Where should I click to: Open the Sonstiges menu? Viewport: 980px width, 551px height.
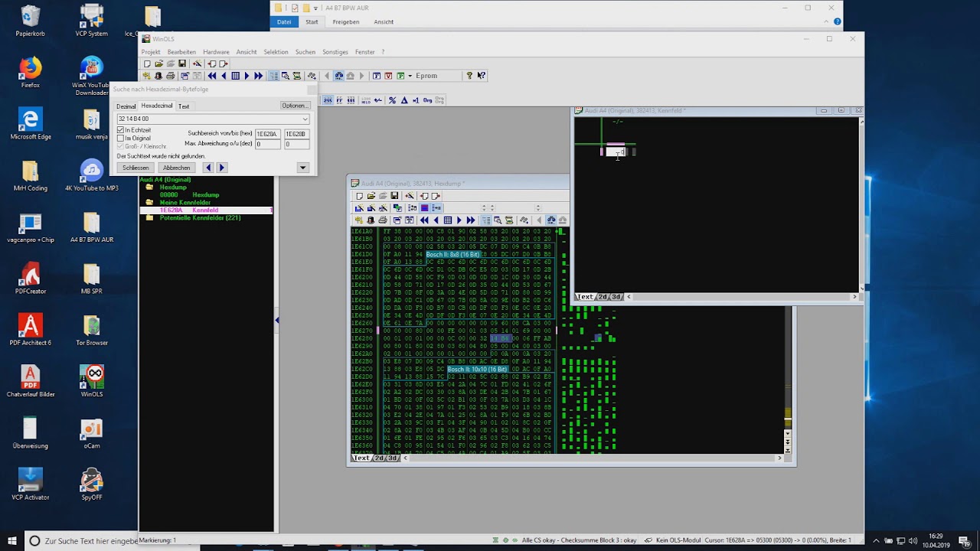click(x=335, y=52)
